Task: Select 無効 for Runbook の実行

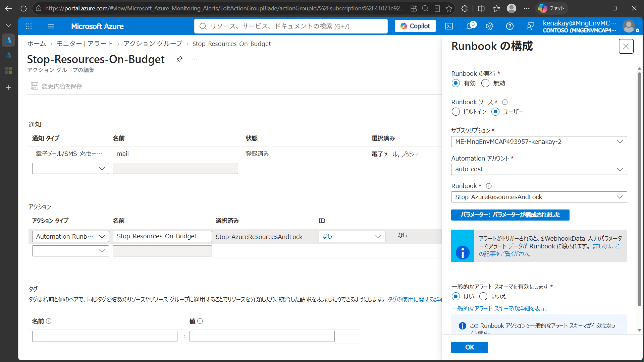Action: tap(485, 83)
